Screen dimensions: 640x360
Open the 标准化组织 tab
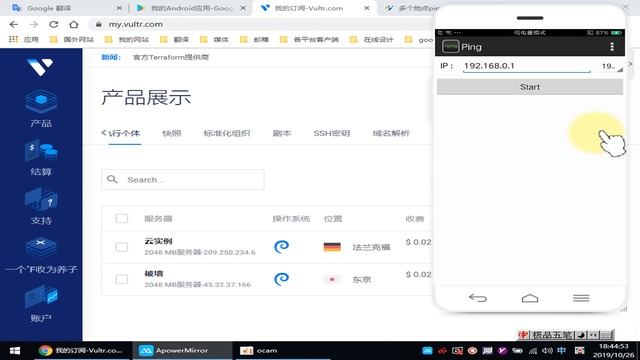[227, 133]
